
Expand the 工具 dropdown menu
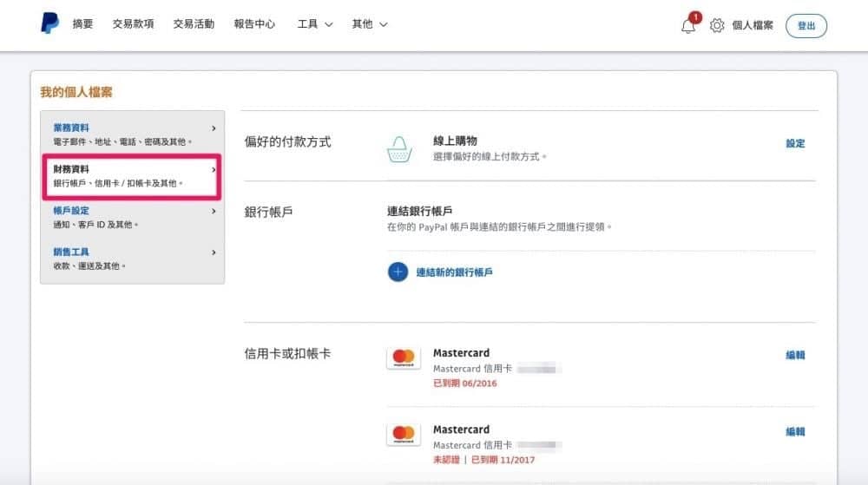[x=315, y=23]
